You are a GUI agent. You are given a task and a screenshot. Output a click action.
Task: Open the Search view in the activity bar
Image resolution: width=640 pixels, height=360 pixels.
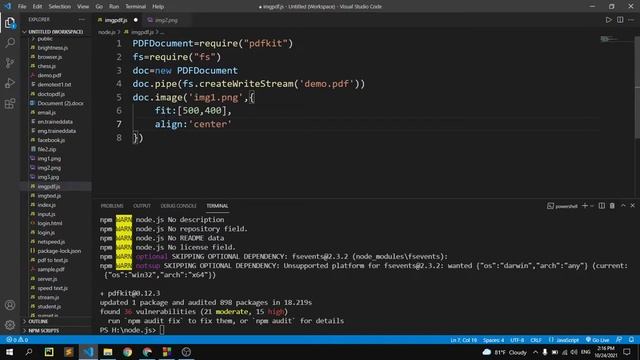10,43
